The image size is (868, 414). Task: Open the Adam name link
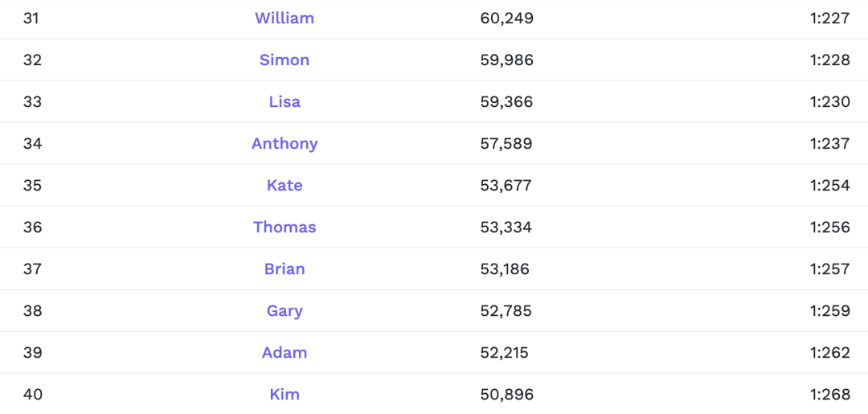(285, 352)
